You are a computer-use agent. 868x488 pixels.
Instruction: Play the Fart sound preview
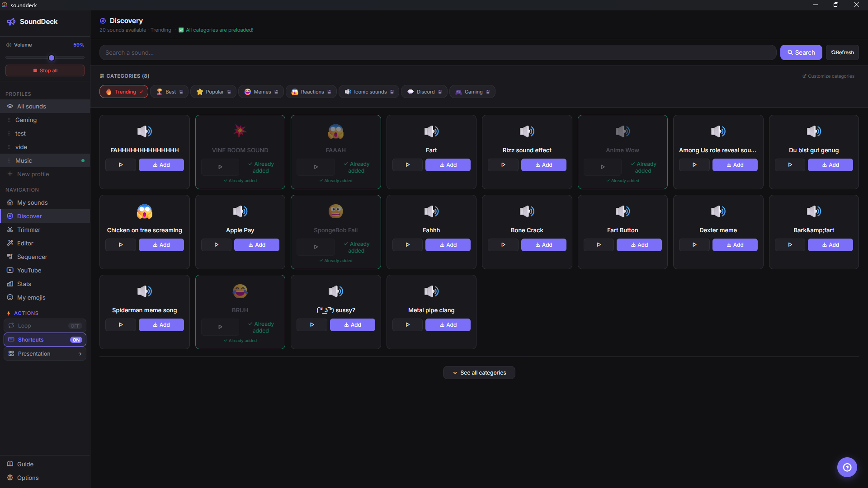click(x=407, y=165)
